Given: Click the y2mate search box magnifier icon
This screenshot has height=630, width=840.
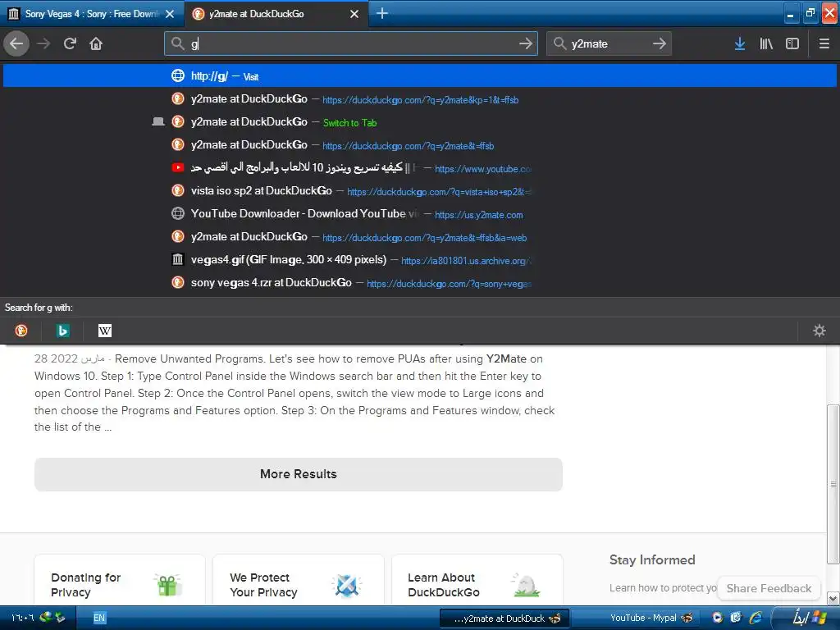Looking at the screenshot, I should coord(559,43).
